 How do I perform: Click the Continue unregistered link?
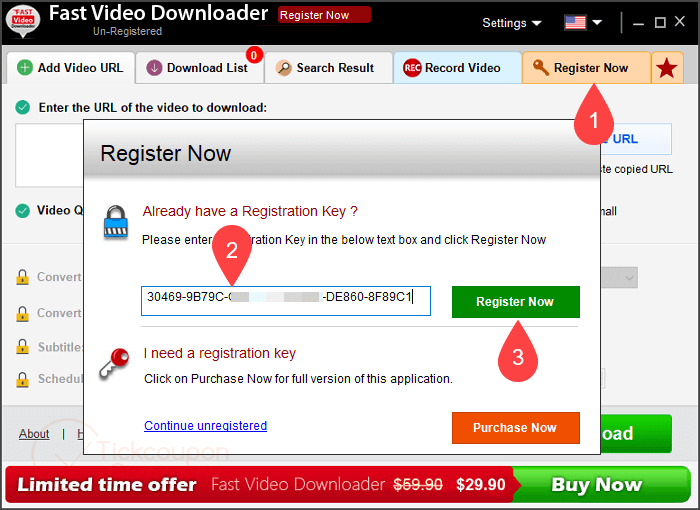tap(205, 426)
